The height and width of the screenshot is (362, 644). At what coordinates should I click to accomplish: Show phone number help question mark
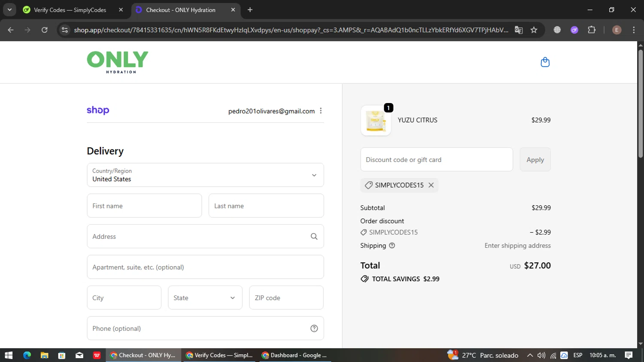[314, 329]
